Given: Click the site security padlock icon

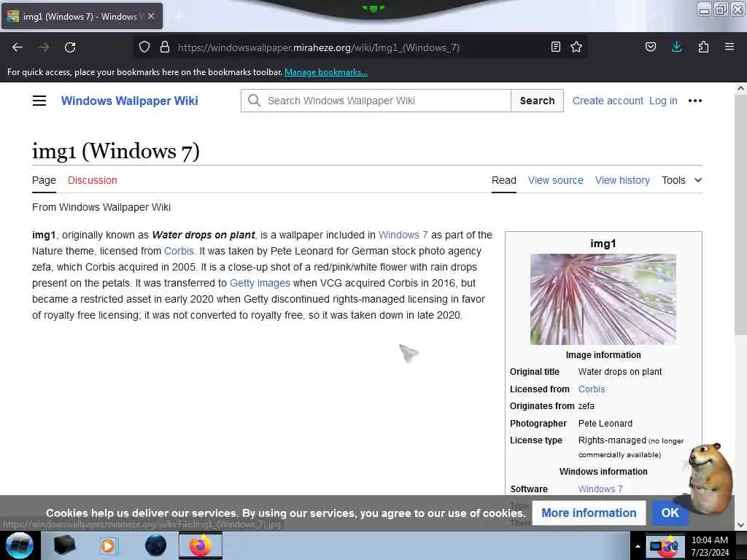Looking at the screenshot, I should 165,47.
